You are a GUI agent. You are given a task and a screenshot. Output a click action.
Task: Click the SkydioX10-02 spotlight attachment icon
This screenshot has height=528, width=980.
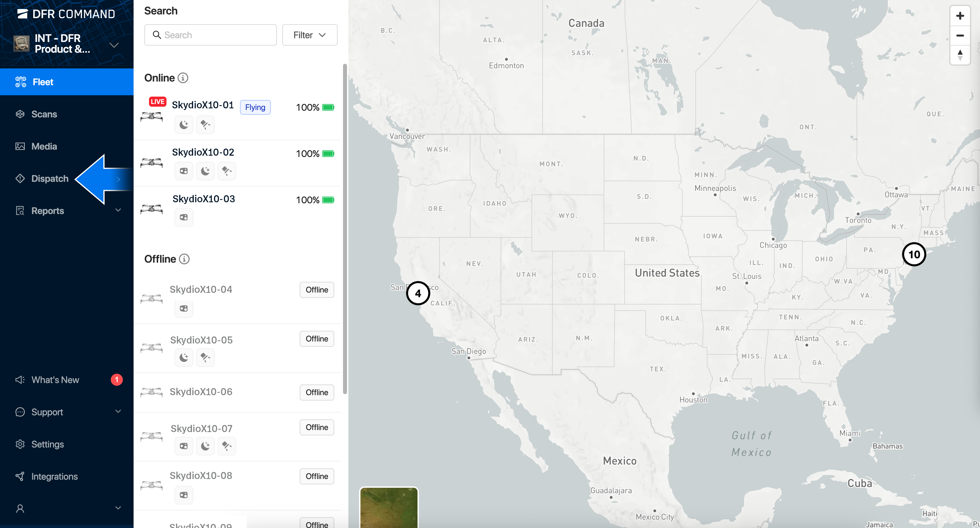227,171
